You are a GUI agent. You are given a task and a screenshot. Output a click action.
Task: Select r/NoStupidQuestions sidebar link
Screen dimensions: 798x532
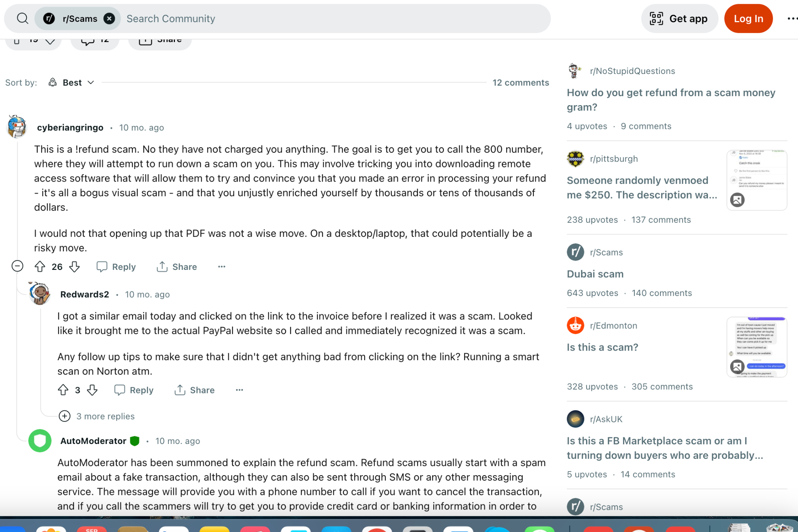click(x=633, y=70)
